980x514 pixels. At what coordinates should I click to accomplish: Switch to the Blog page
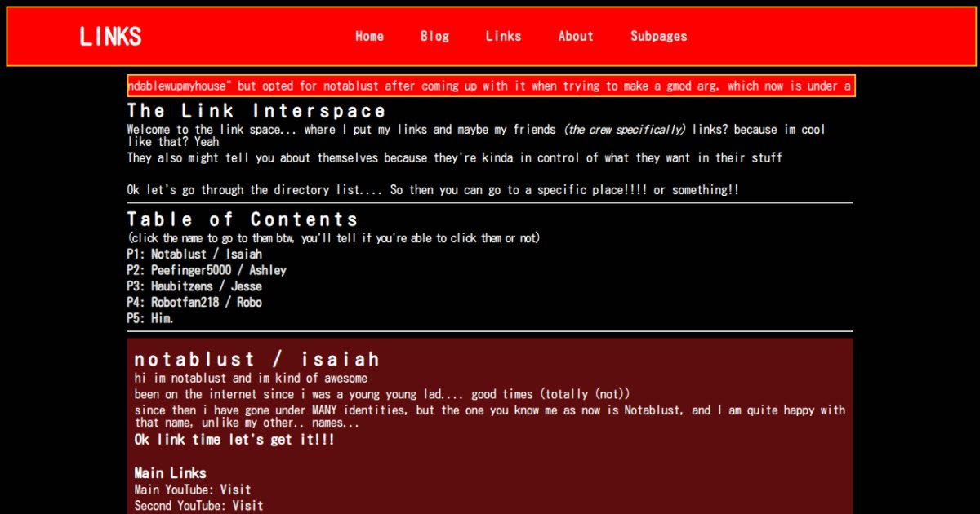(x=434, y=36)
